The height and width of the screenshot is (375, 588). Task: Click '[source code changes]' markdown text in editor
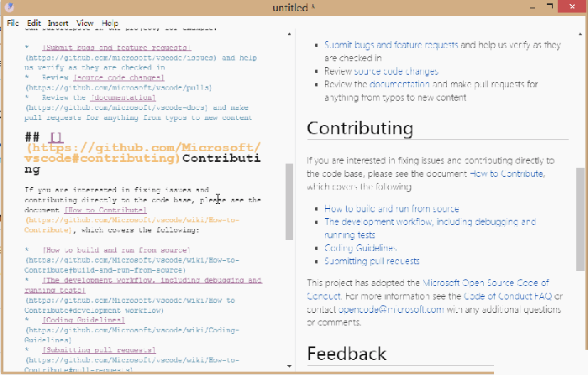[119, 77]
